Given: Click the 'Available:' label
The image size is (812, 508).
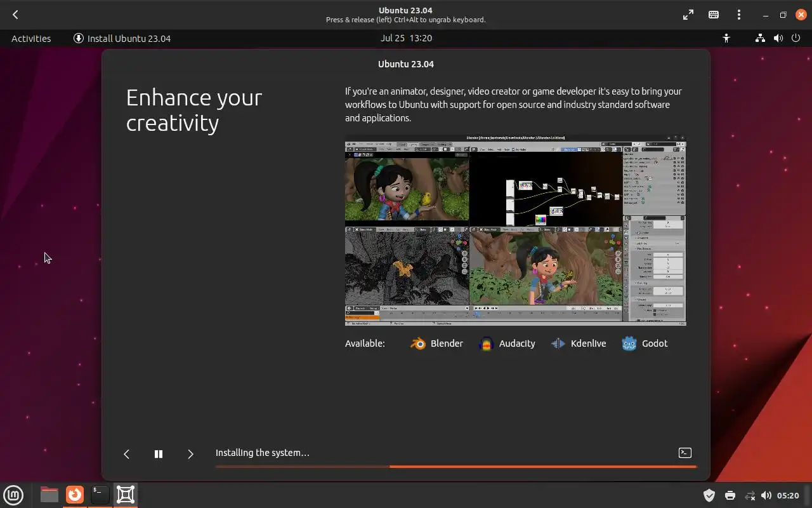Looking at the screenshot, I should 365,344.
